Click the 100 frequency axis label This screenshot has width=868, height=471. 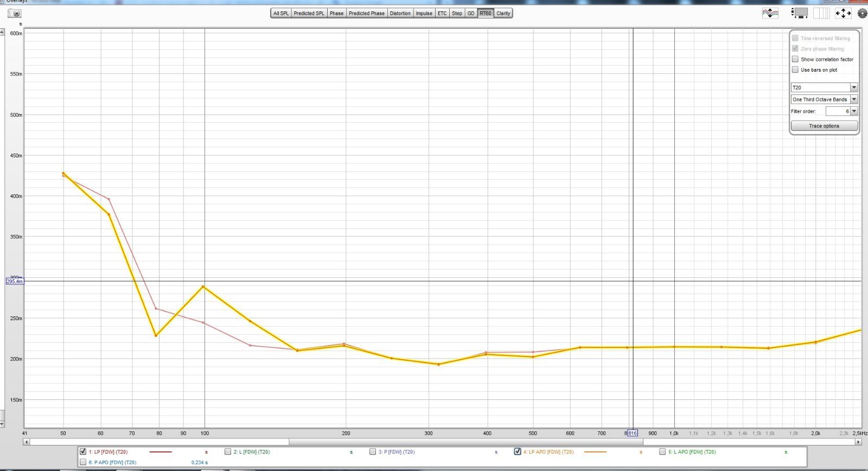click(205, 434)
